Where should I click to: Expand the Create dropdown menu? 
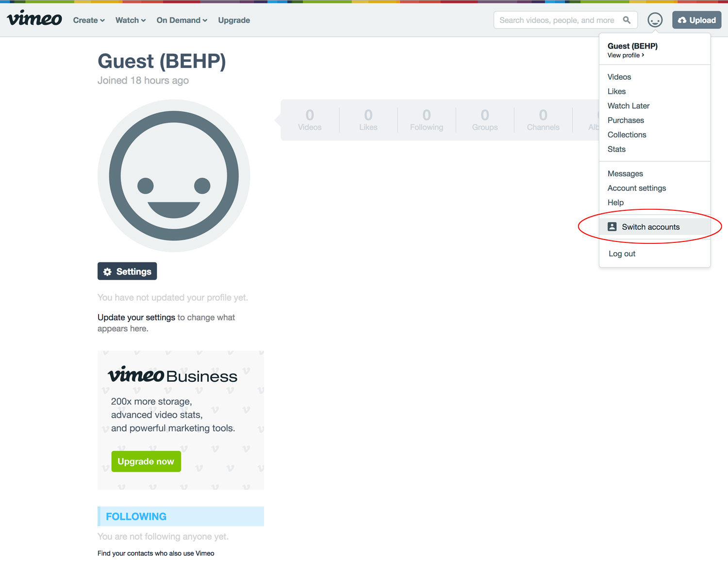click(x=89, y=20)
